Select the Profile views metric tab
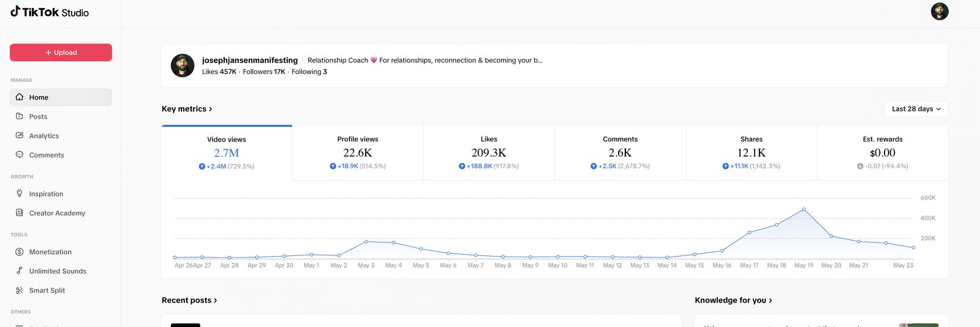 tap(358, 152)
